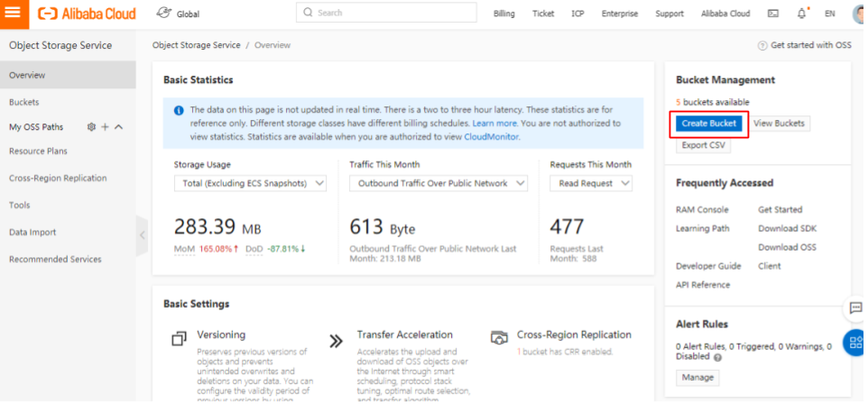Open Billing in top navigation
This screenshot has height=405, width=868.
pyautogui.click(x=503, y=14)
